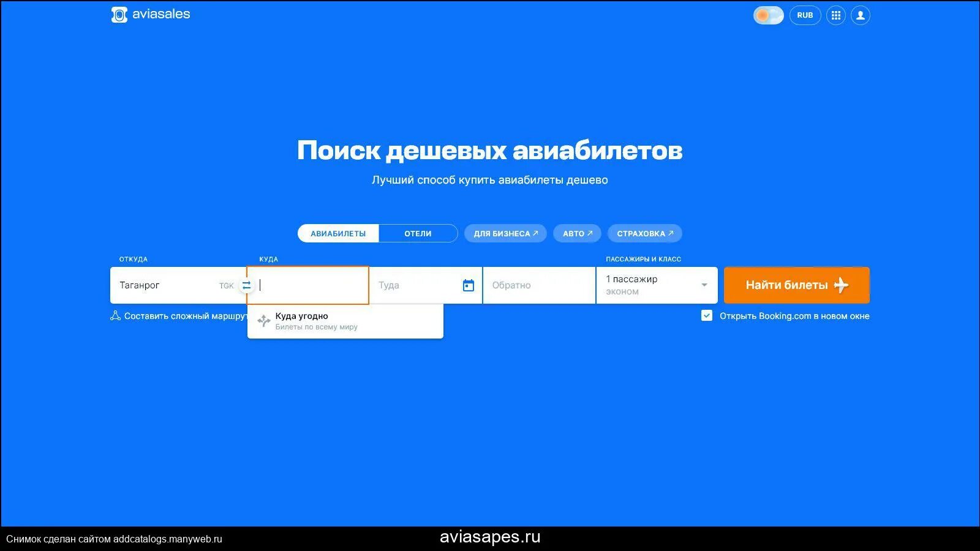Screen dimensions: 980x551
Task: Click the airplane icon on search button
Action: [x=841, y=285]
